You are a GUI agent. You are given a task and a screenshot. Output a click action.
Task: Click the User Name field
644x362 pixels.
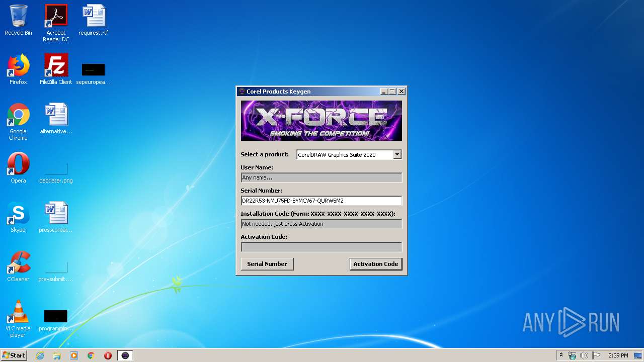pos(321,177)
